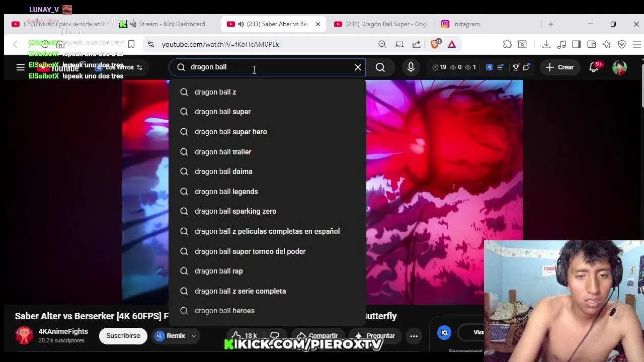Open Brave VPN shield icon

point(622,44)
